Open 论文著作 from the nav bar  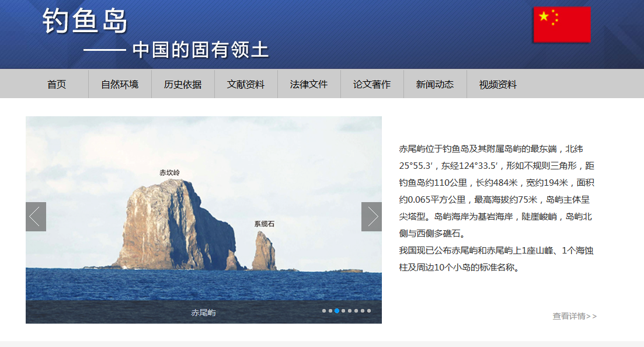[372, 84]
